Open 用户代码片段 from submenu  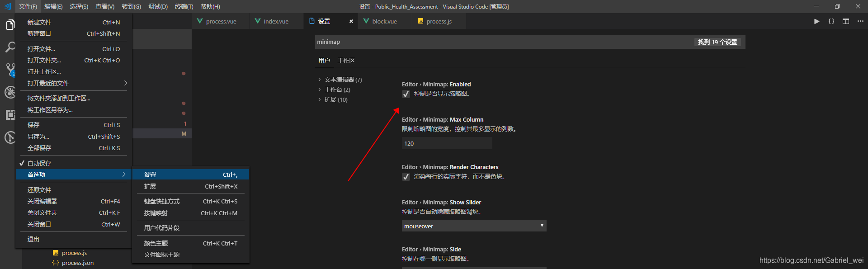point(190,228)
